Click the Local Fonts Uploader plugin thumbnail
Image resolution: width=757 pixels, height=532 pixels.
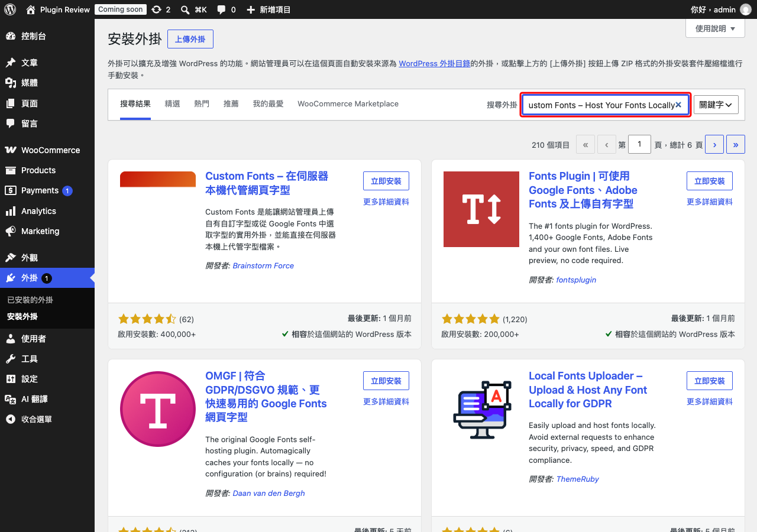pos(481,409)
